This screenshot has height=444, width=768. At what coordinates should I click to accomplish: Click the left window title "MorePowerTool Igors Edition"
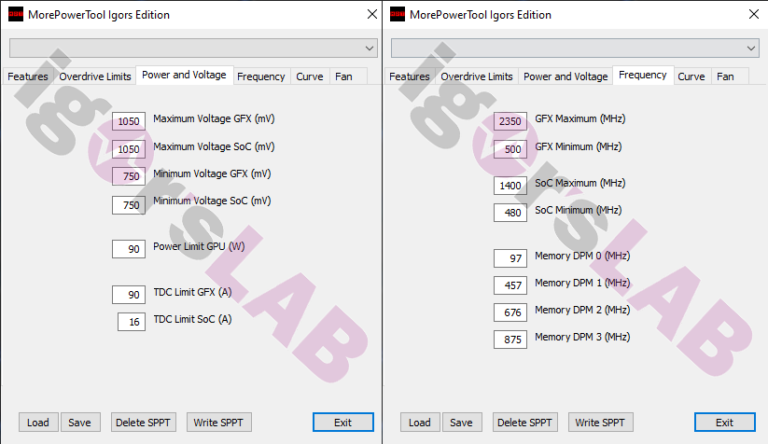coord(99,15)
